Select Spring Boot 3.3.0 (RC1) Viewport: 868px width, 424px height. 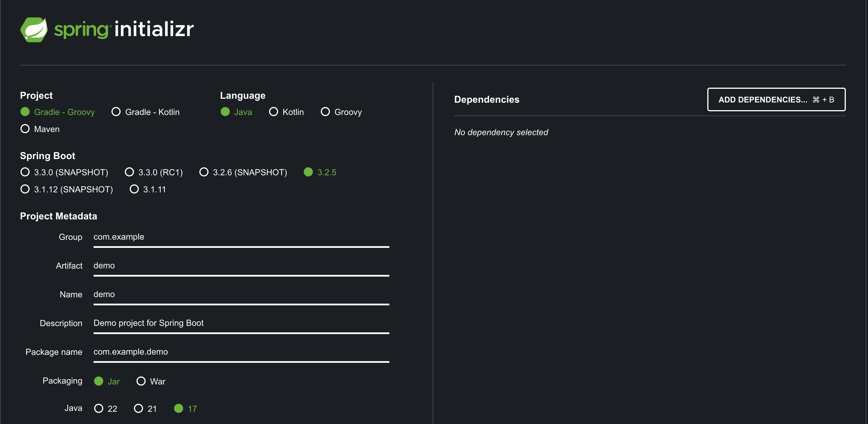pos(129,172)
